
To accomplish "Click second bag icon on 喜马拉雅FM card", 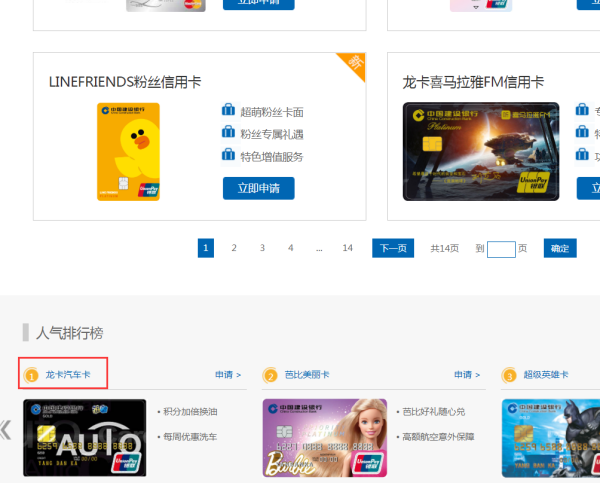I will coord(582,132).
